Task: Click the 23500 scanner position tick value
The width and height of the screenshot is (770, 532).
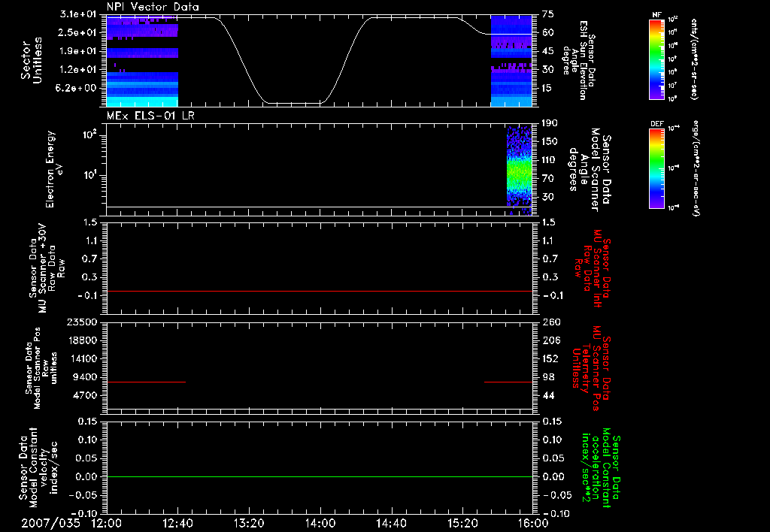Action: point(82,322)
